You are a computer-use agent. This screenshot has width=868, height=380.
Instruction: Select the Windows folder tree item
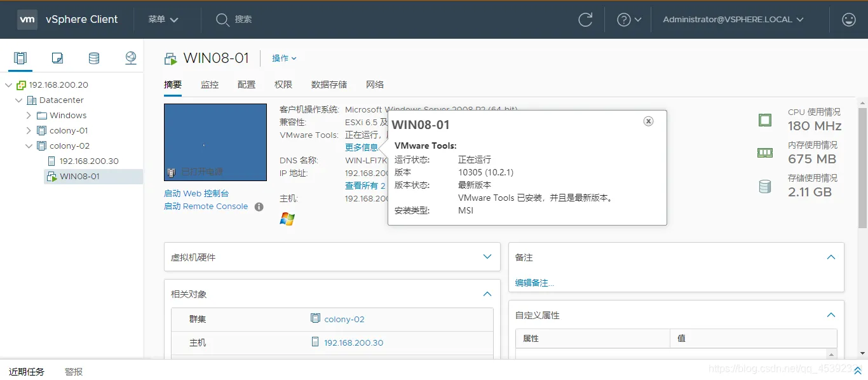coord(68,116)
